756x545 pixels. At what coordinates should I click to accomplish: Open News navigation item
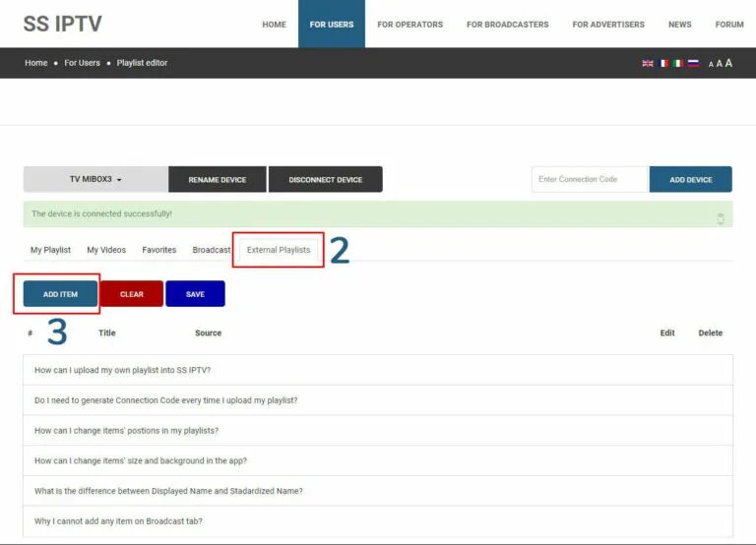680,24
